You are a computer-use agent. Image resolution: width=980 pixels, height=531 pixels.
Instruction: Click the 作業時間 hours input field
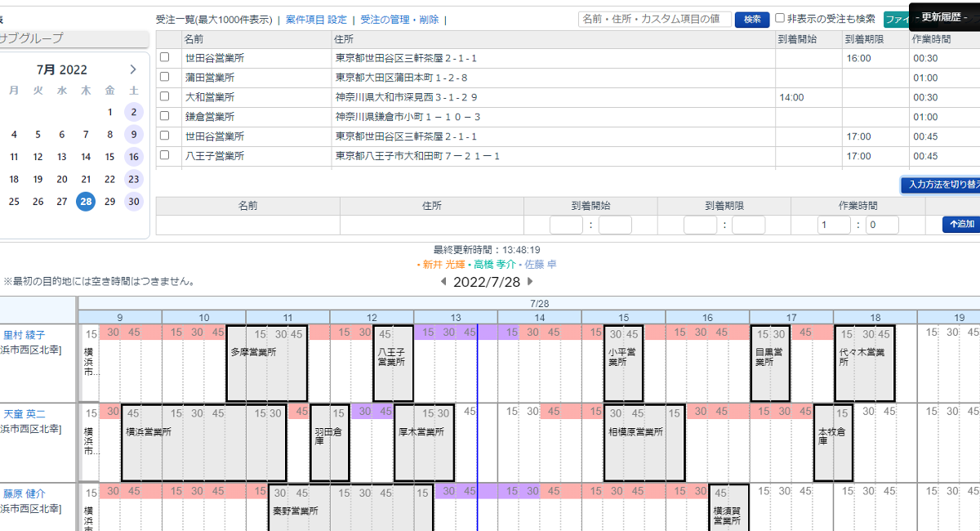pyautogui.click(x=835, y=225)
